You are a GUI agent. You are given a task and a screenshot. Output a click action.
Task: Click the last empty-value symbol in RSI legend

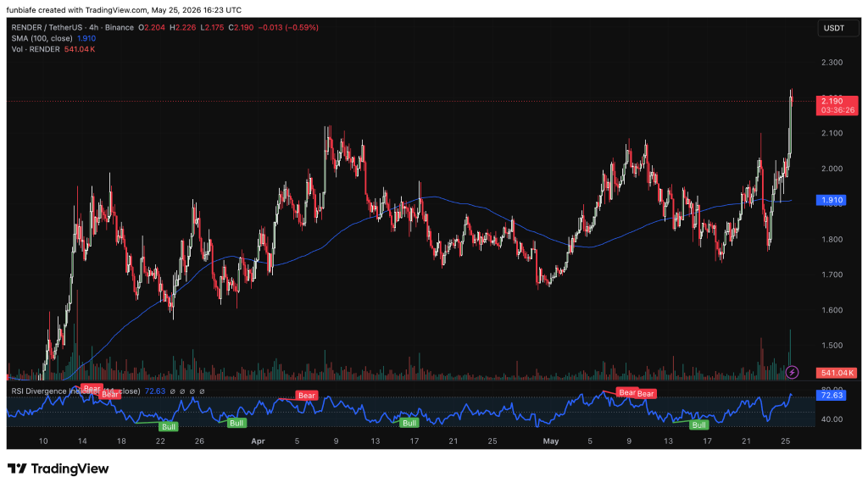pyautogui.click(x=202, y=391)
